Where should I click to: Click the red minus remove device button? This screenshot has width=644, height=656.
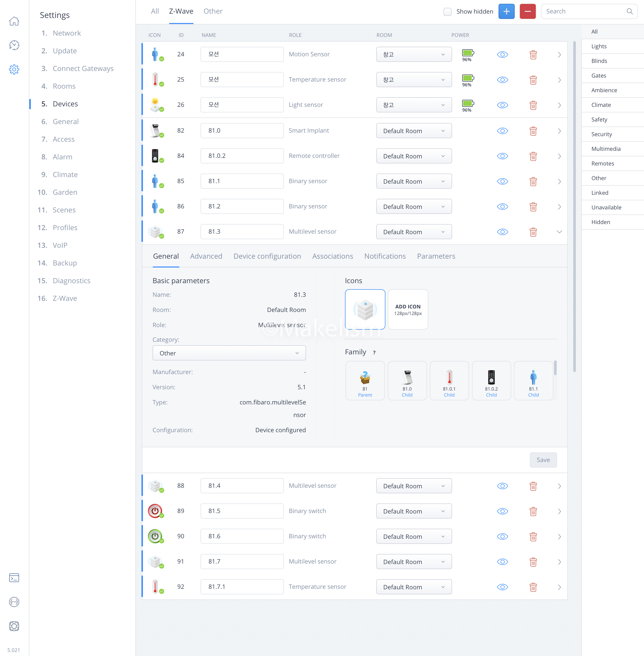tap(527, 12)
